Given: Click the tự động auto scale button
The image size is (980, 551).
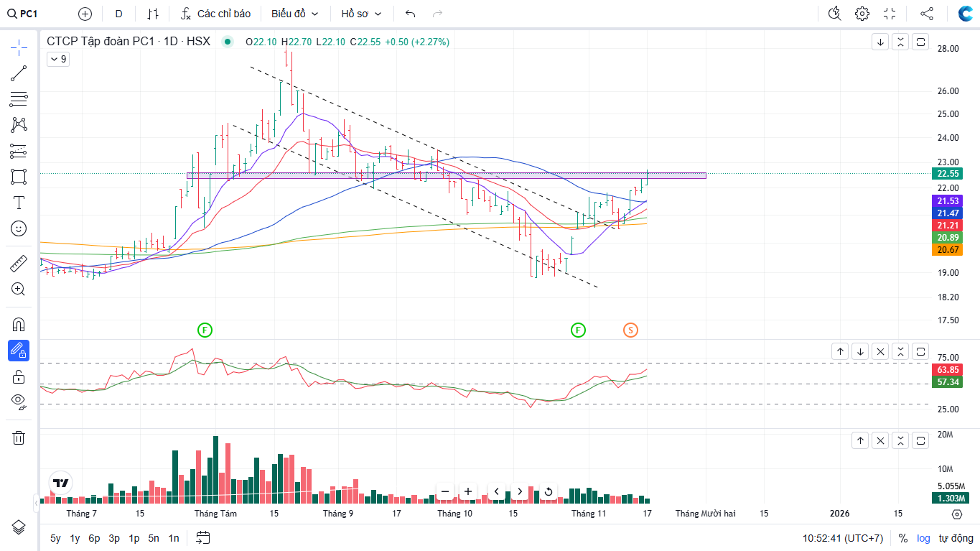Looking at the screenshot, I should click(x=956, y=538).
